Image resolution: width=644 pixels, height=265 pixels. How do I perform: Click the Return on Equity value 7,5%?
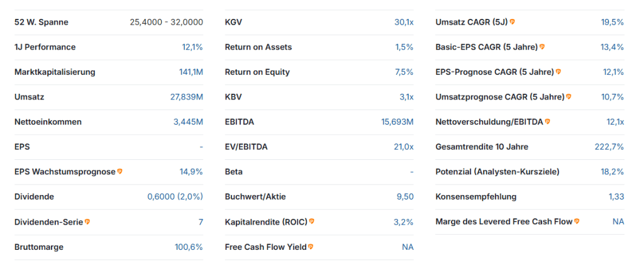coord(404,72)
